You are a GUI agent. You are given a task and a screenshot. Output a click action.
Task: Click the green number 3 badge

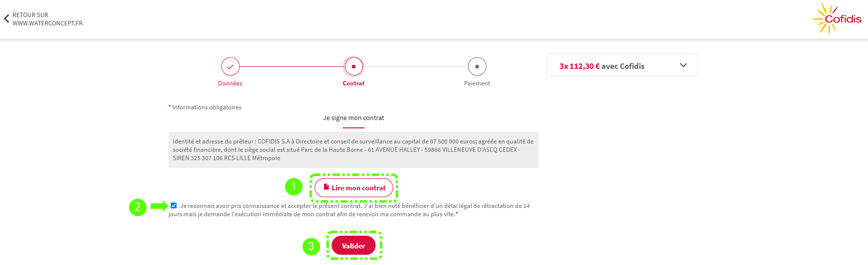point(311,246)
